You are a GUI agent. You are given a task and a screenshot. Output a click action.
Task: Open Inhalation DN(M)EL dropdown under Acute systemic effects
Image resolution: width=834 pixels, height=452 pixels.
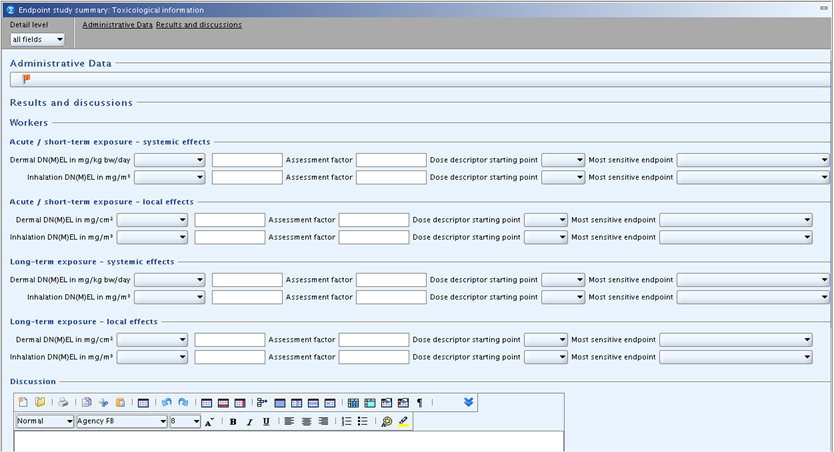tap(169, 177)
